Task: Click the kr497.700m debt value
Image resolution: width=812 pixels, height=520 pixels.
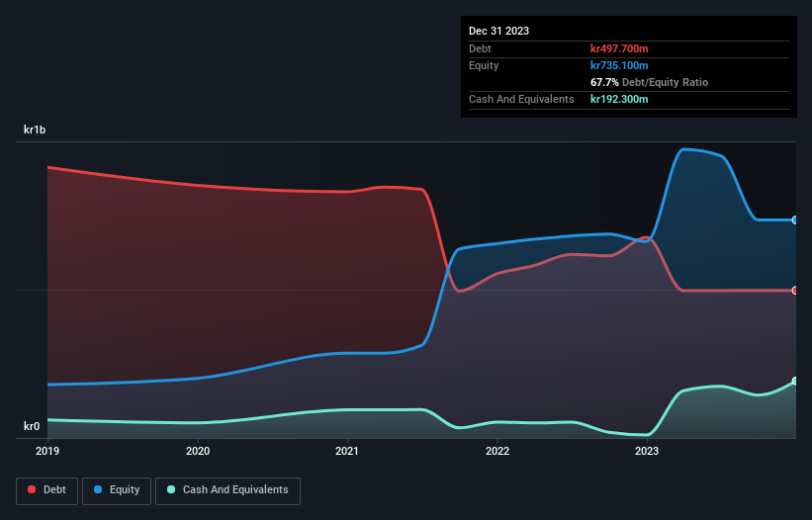Action: pos(619,48)
